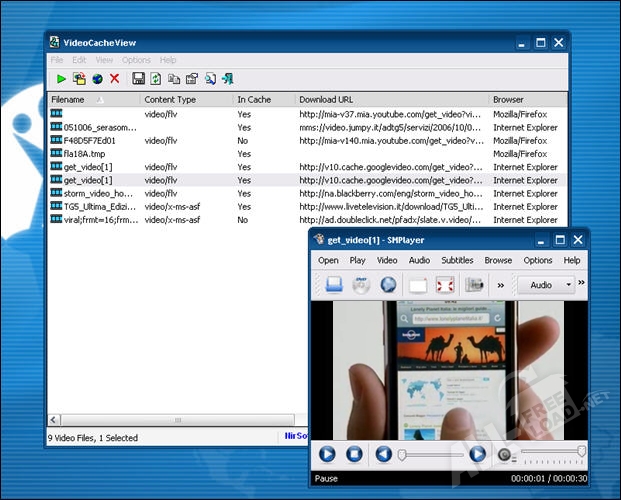Viewport: 621px width, 500px height.
Task: Toggle SMPlayer fullscreen with red arrows icon
Action: coord(445,285)
